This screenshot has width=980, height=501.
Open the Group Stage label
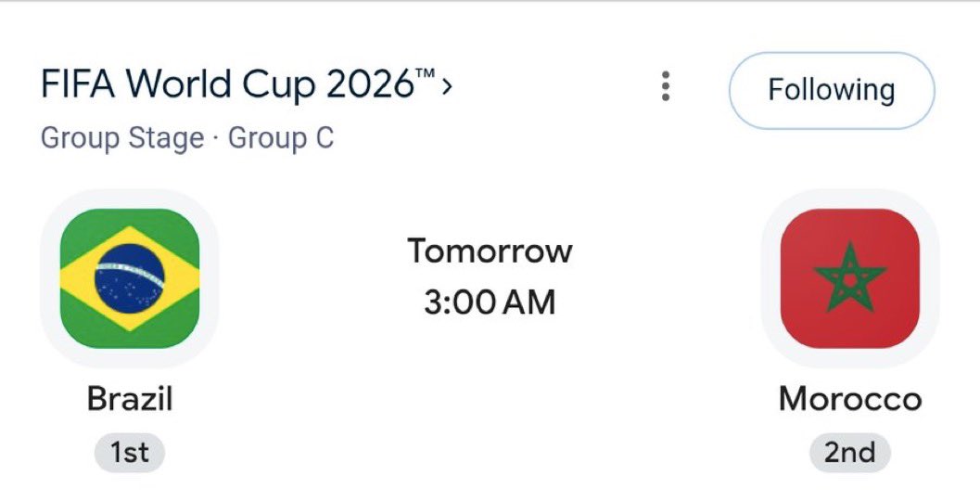pos(122,138)
